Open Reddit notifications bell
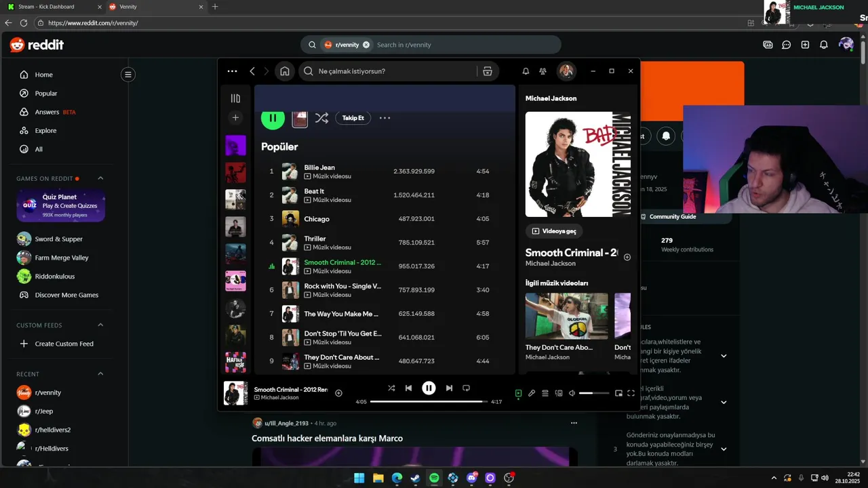868x488 pixels. tap(824, 45)
